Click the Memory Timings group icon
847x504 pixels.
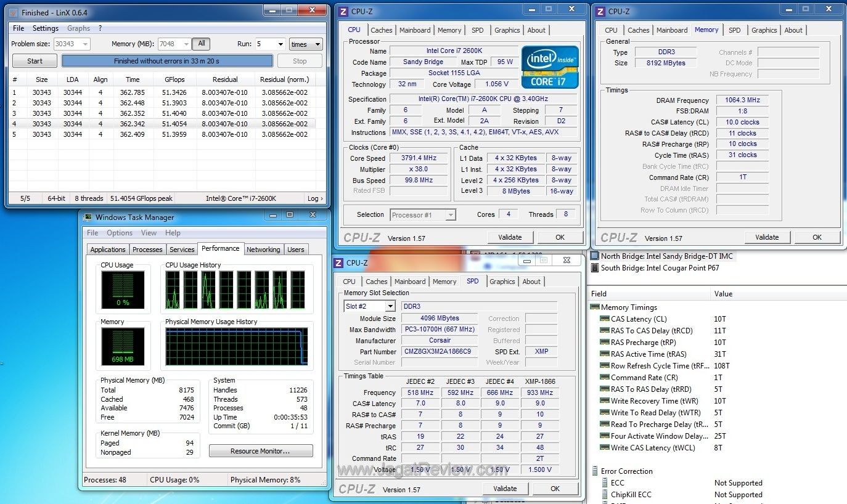pyautogui.click(x=595, y=307)
